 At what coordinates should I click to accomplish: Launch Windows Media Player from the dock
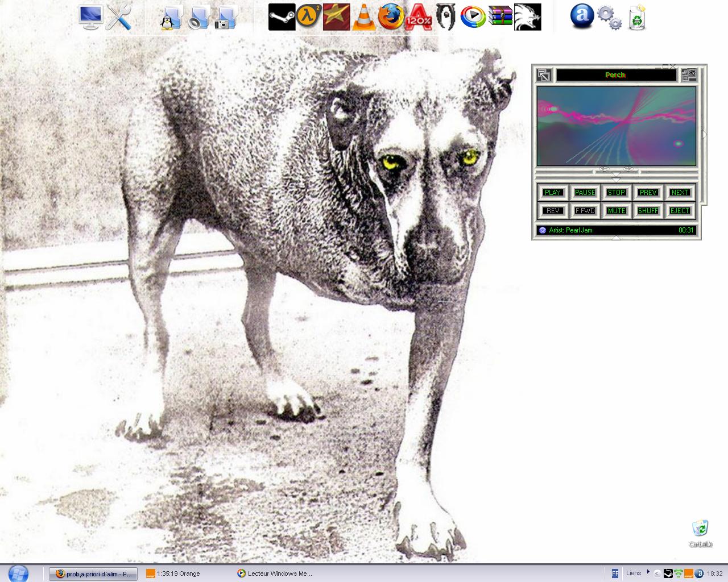pyautogui.click(x=473, y=17)
